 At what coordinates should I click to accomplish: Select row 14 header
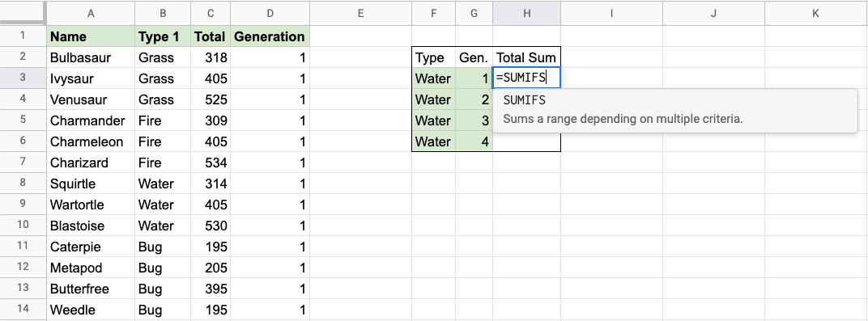[23, 310]
